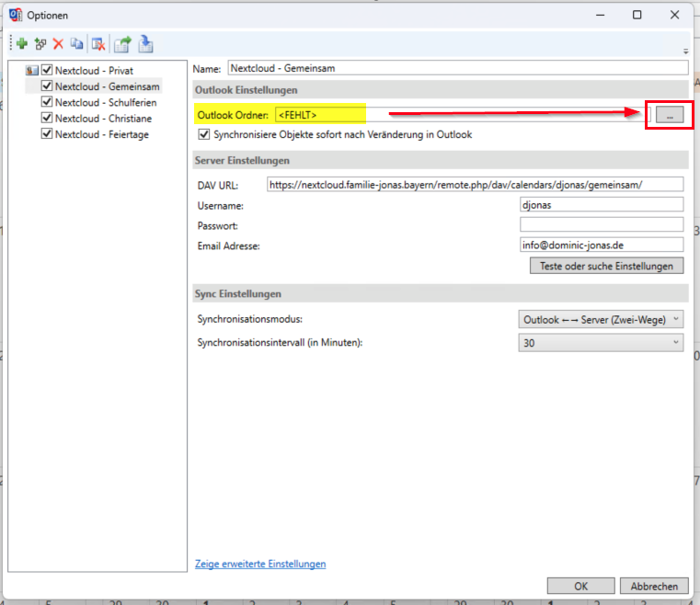Click the export profiles icon with green arrow
This screenshot has width=700, height=605.
click(x=122, y=44)
